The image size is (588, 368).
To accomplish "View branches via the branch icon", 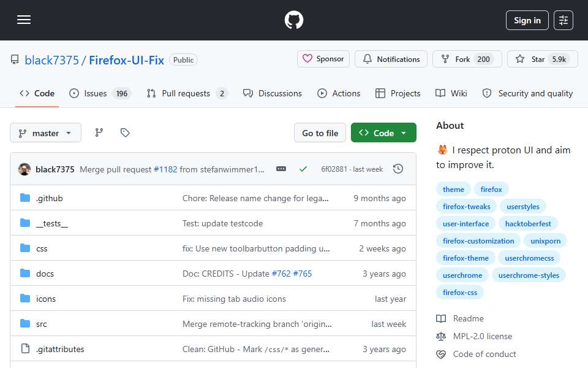I will click(x=99, y=132).
